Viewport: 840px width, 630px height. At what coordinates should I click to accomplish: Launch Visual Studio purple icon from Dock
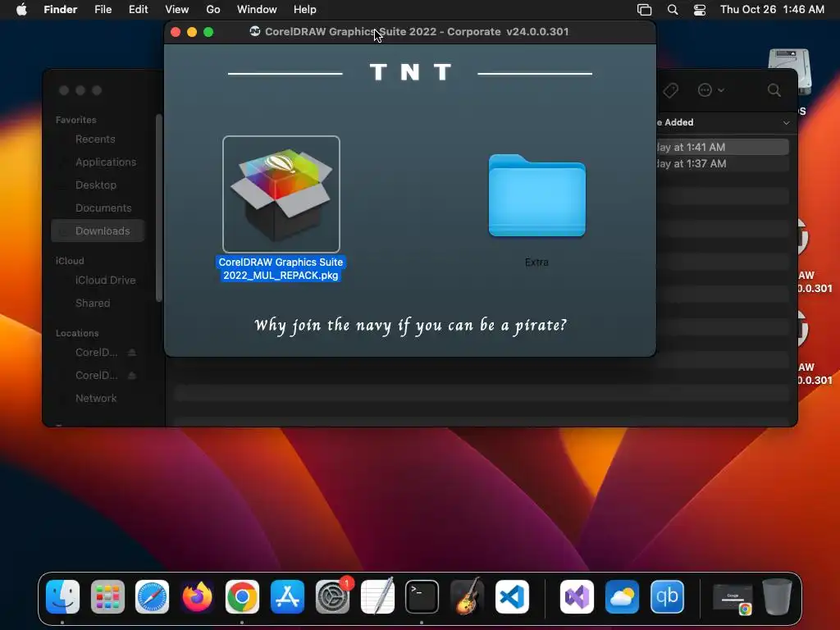pos(577,596)
